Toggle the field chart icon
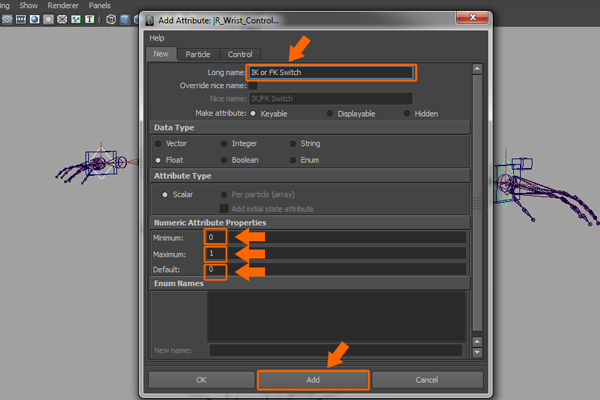The image size is (600, 400). pos(62,19)
